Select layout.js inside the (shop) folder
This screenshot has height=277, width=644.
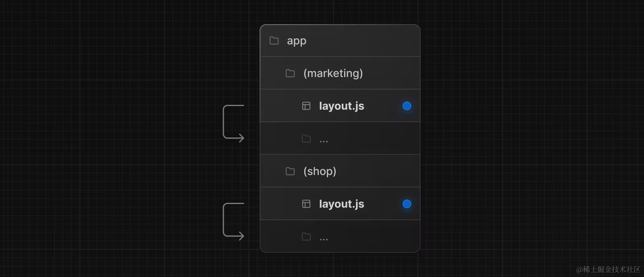tap(341, 204)
